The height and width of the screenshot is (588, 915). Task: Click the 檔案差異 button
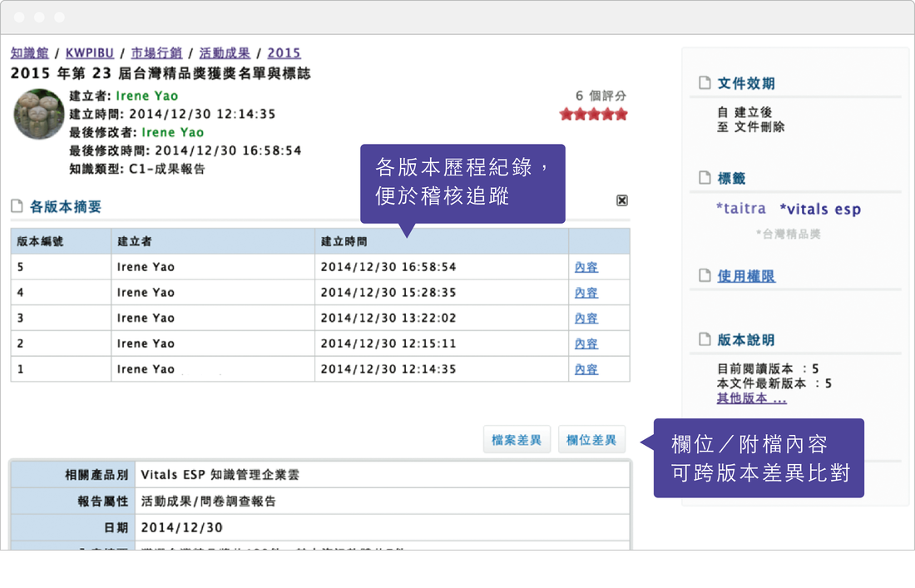[517, 440]
